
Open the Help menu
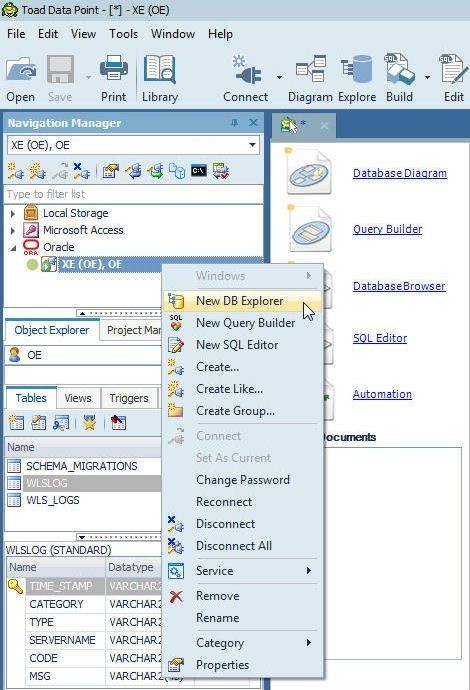[220, 34]
